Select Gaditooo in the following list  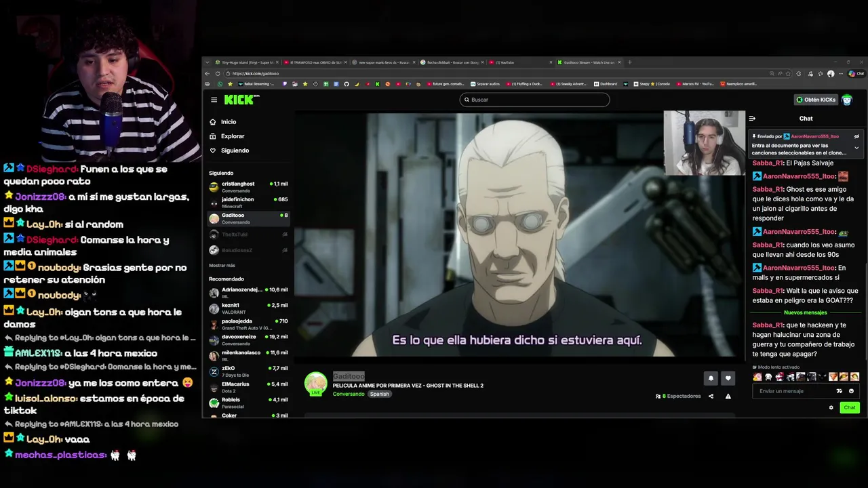pos(248,218)
